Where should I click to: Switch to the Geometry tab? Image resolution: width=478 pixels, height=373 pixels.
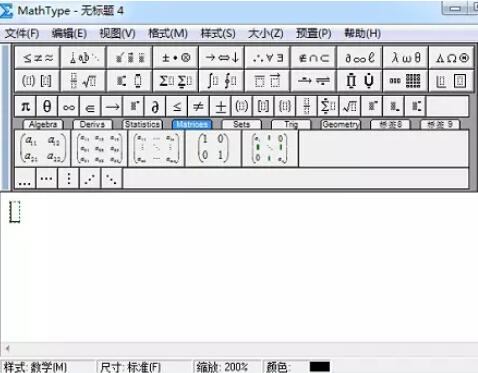pyautogui.click(x=341, y=124)
